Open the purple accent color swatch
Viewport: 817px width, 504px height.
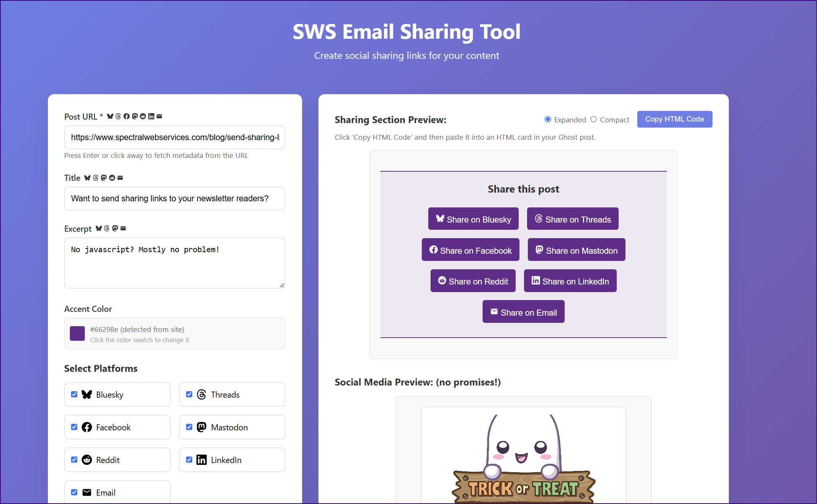coord(77,333)
